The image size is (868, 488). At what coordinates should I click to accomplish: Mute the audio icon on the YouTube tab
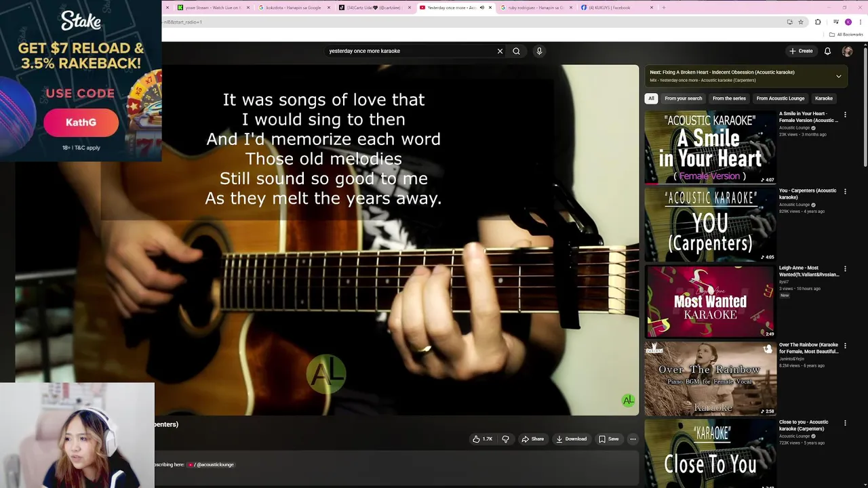(x=481, y=7)
